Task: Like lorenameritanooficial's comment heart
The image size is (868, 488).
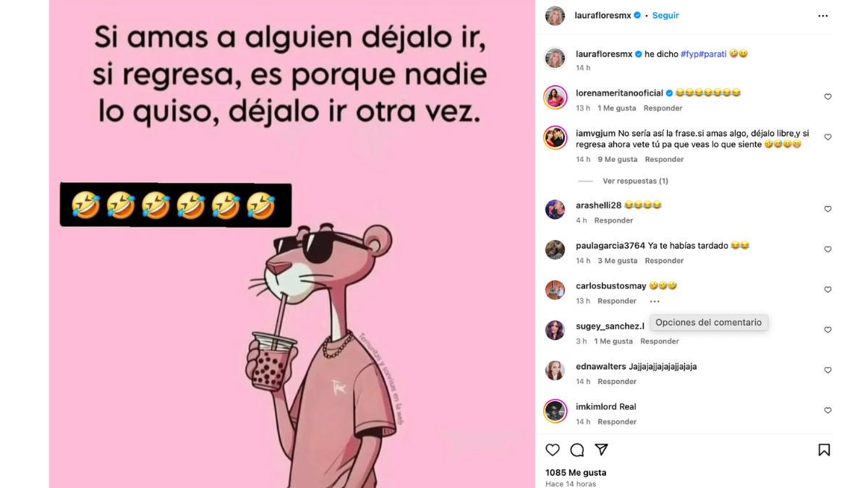Action: click(x=828, y=97)
